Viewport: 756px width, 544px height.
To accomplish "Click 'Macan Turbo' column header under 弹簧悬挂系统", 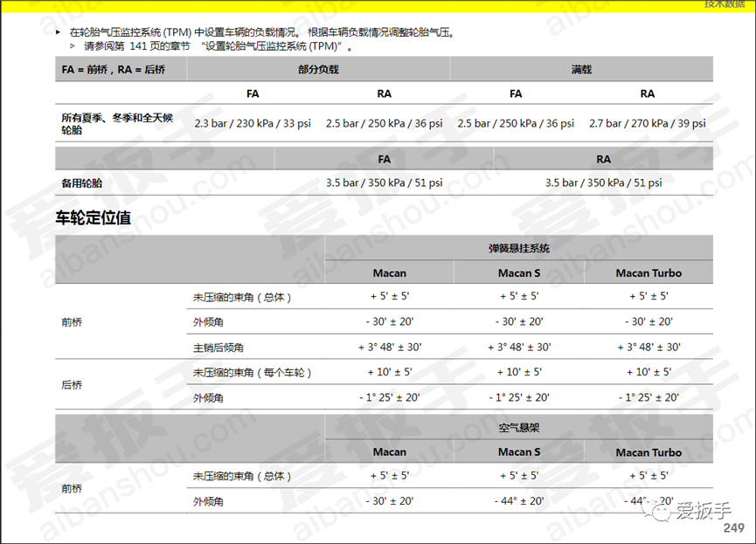I will point(648,273).
